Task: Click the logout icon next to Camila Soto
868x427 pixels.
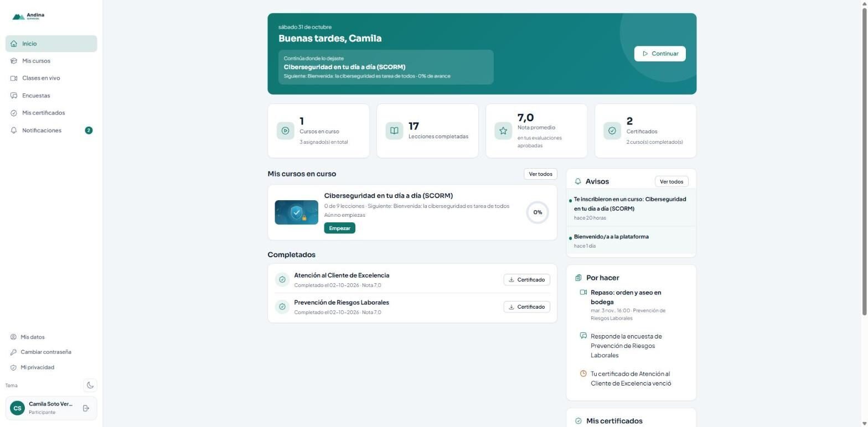Action: [86, 408]
